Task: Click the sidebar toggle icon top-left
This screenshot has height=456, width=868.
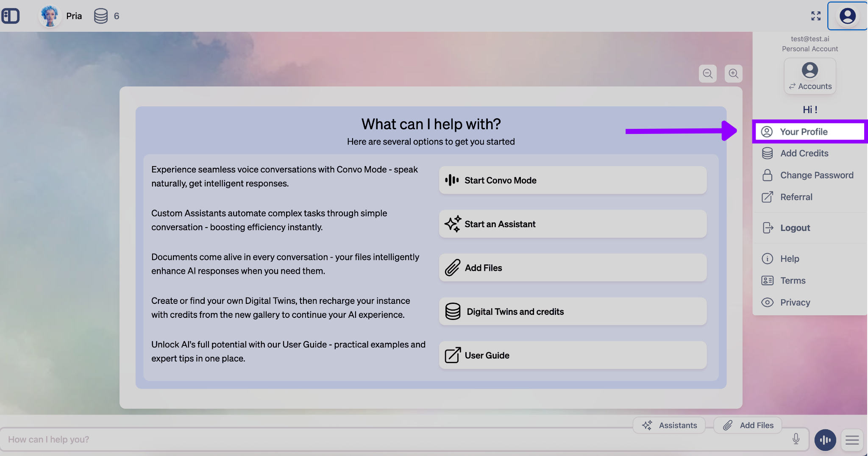Action: coord(10,16)
